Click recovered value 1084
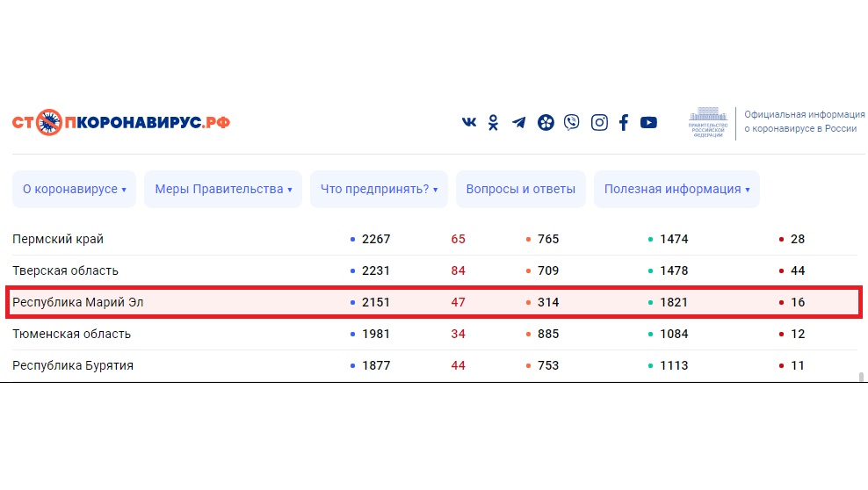 [x=674, y=334]
